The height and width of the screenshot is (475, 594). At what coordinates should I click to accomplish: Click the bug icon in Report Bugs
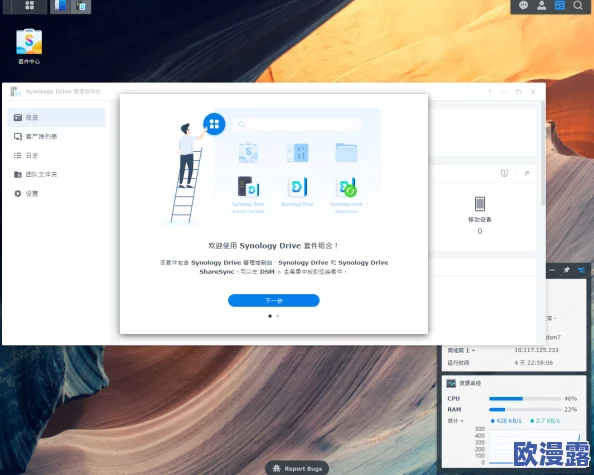(277, 469)
